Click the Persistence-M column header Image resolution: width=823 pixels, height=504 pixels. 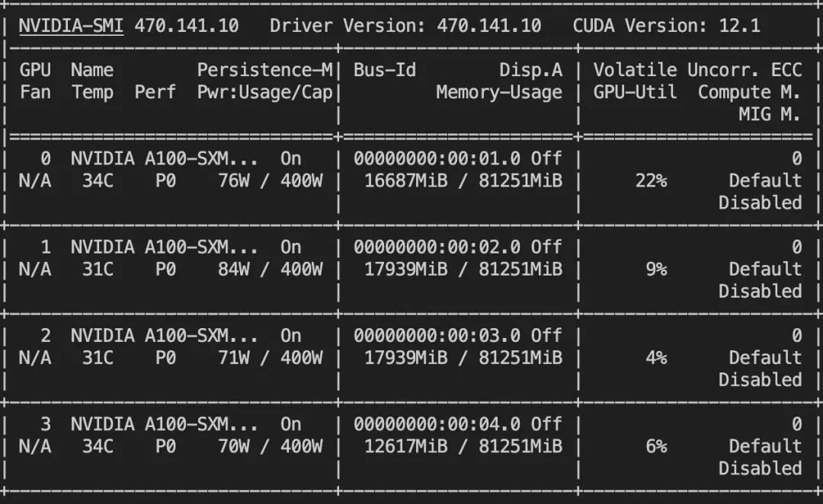coord(264,70)
